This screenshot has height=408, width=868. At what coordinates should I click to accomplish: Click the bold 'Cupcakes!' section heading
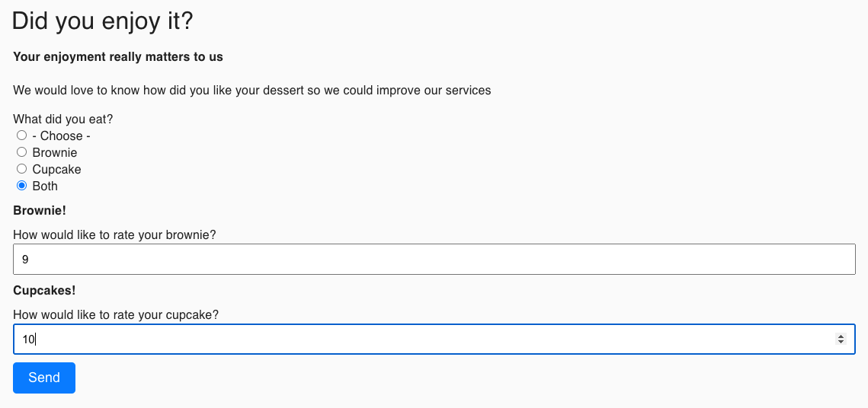coord(44,291)
